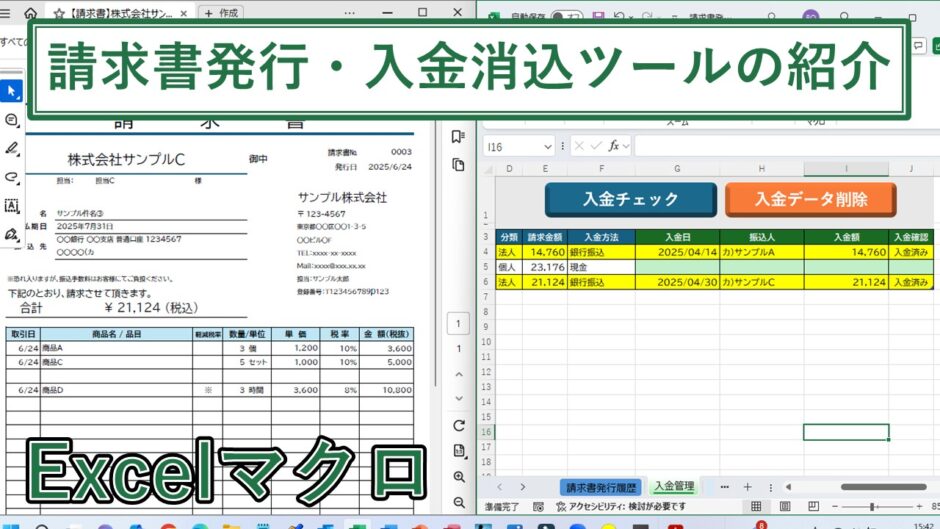Click the ¥ 21,124 (税込) total in invoice
This screenshot has width=940, height=529.
pyautogui.click(x=151, y=308)
